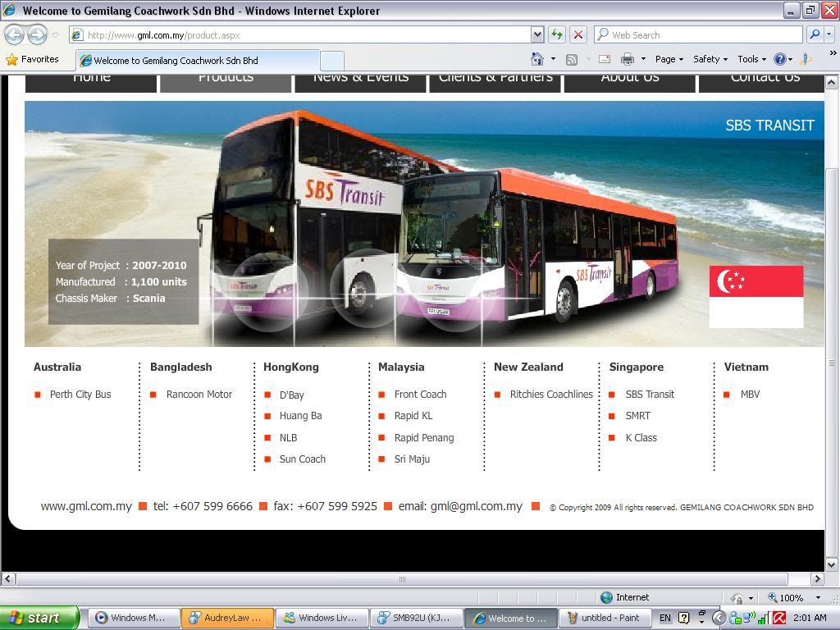Open the Tools menu
840x630 pixels.
751,59
